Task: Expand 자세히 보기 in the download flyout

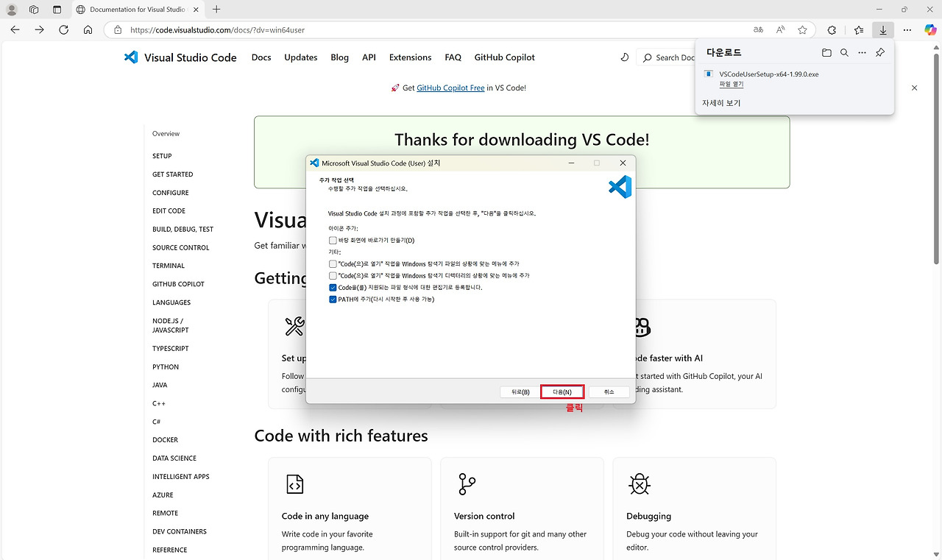Action: click(x=721, y=103)
